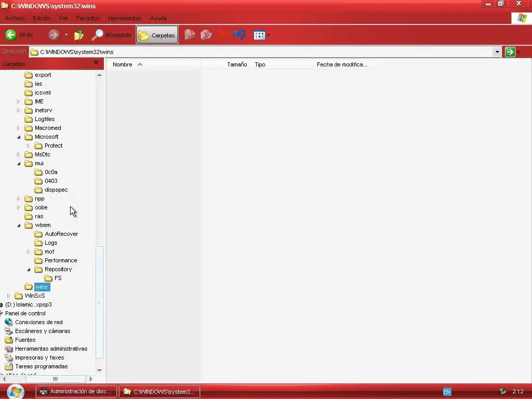
Task: Sort by the Tipo column header
Action: point(282,64)
